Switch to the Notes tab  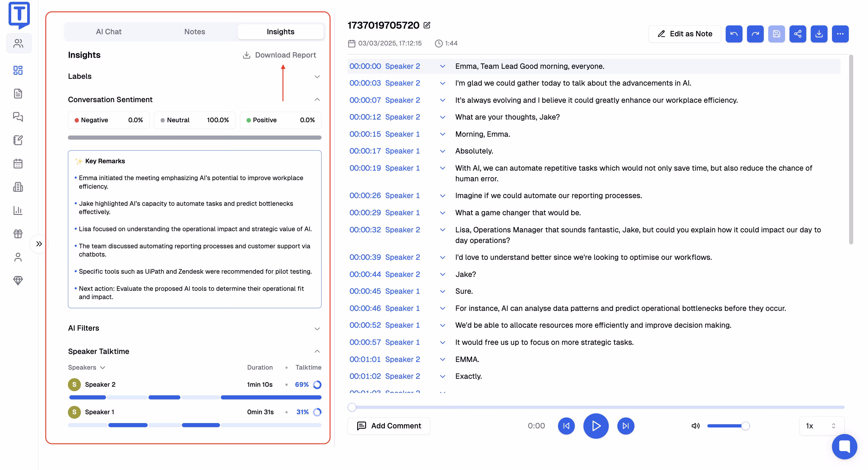(195, 32)
